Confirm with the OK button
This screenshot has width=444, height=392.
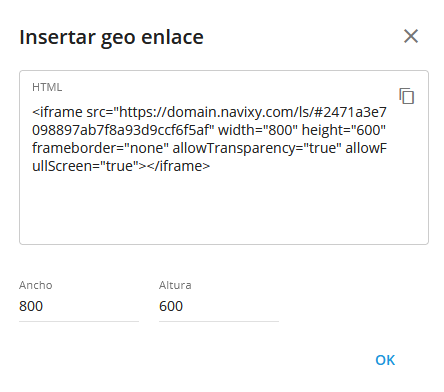(x=385, y=360)
